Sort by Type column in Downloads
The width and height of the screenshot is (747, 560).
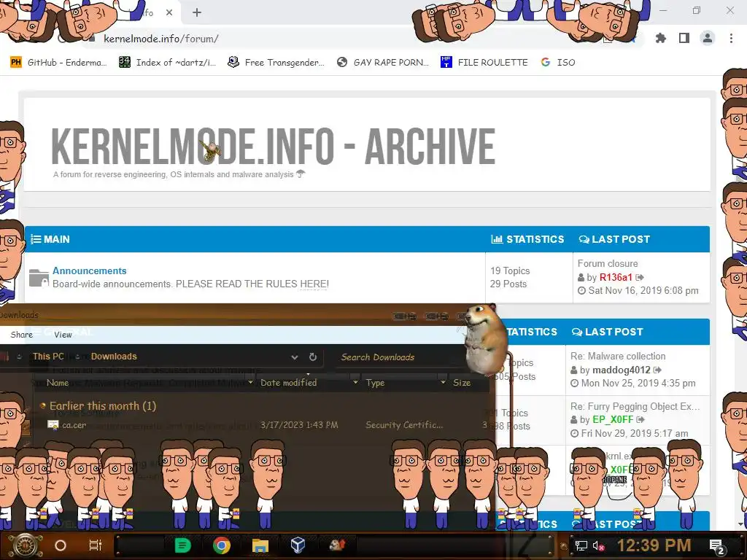tap(376, 383)
